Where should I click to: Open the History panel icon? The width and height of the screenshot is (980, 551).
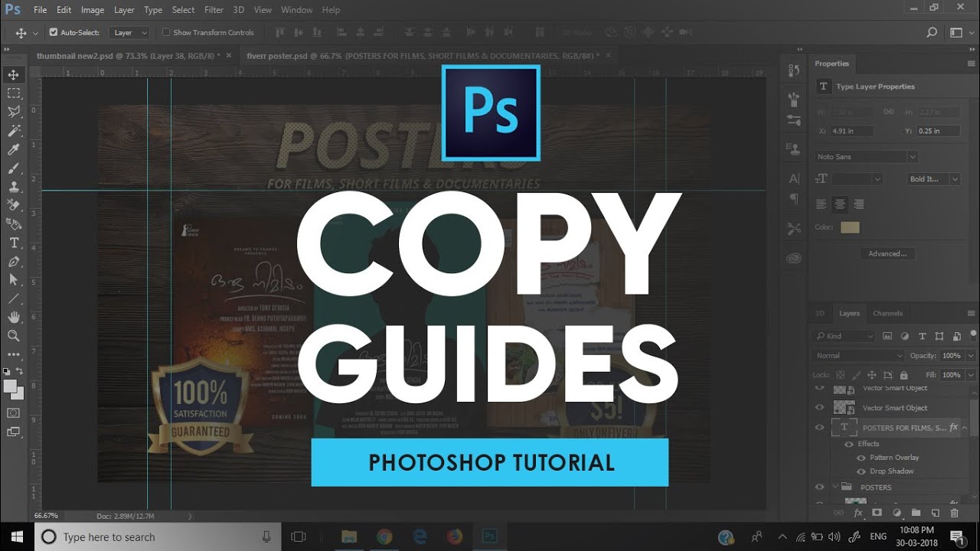(x=794, y=70)
